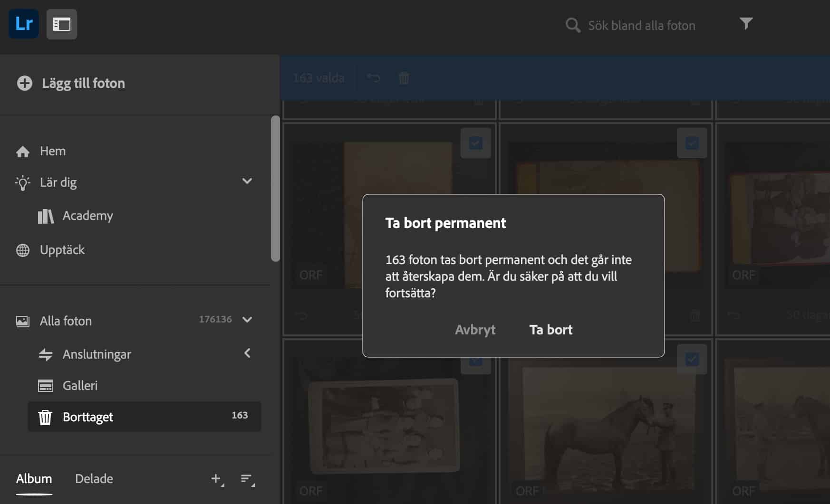Deselect the horse photo checkbox

pos(692,359)
